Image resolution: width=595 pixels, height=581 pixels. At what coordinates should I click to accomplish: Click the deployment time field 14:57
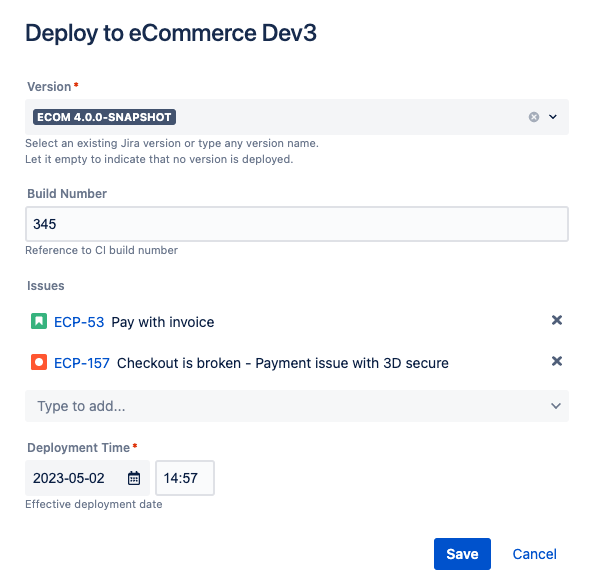coord(185,478)
